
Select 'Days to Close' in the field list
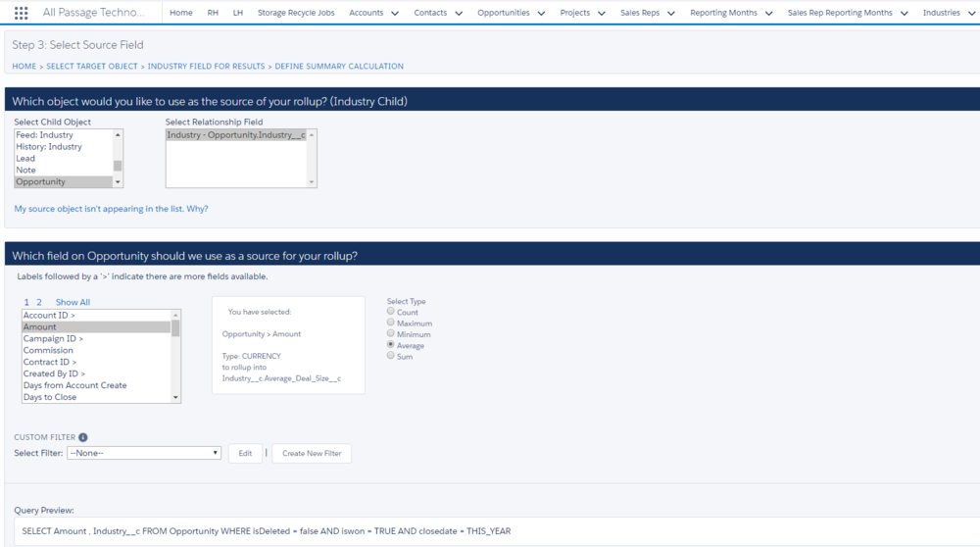[96, 397]
